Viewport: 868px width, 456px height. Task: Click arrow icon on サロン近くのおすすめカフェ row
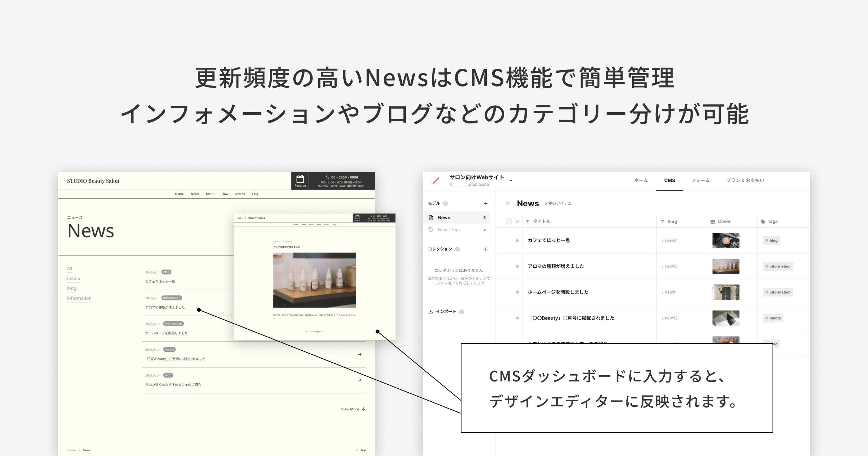click(360, 380)
